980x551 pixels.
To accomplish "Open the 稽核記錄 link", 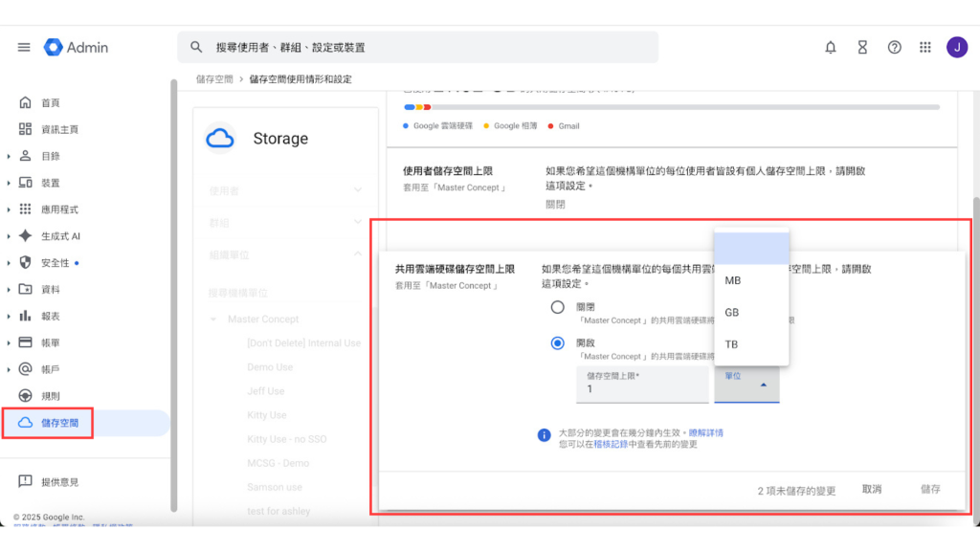I will (x=611, y=444).
